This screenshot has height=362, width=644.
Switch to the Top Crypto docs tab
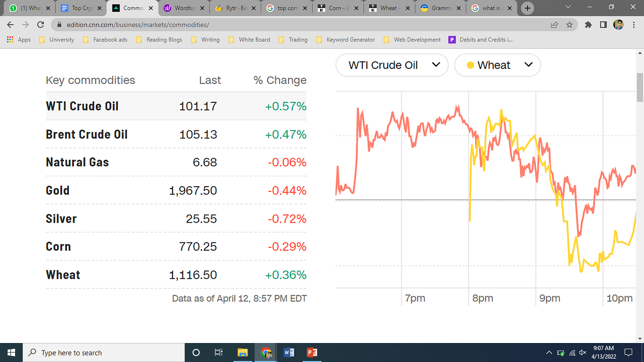pyautogui.click(x=82, y=8)
